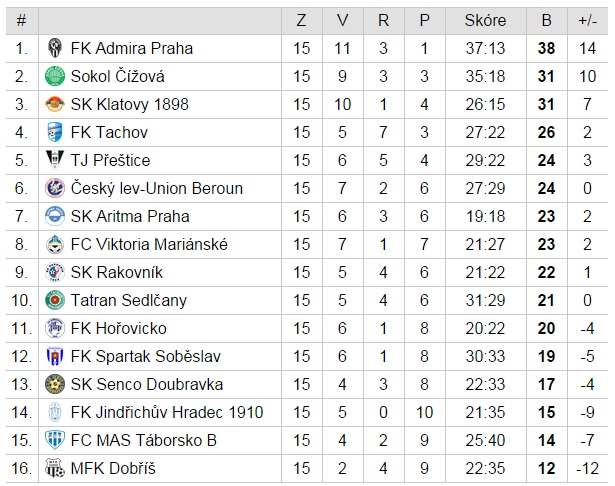Click the +/- column header
Screen dimensions: 615x486
[587, 20]
